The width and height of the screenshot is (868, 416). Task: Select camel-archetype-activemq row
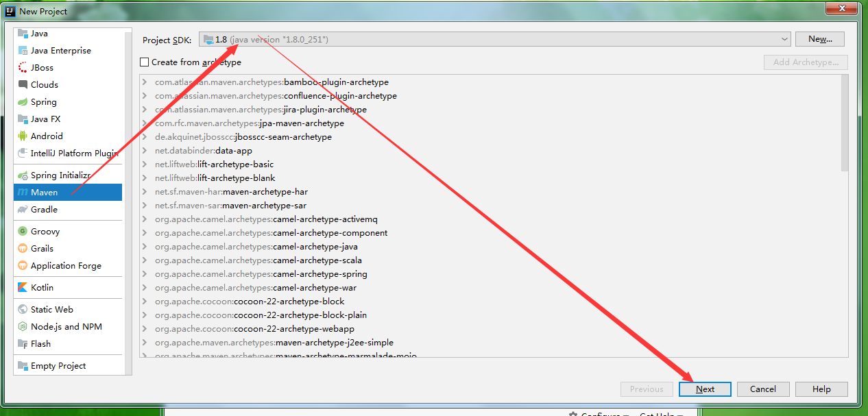pyautogui.click(x=490, y=219)
